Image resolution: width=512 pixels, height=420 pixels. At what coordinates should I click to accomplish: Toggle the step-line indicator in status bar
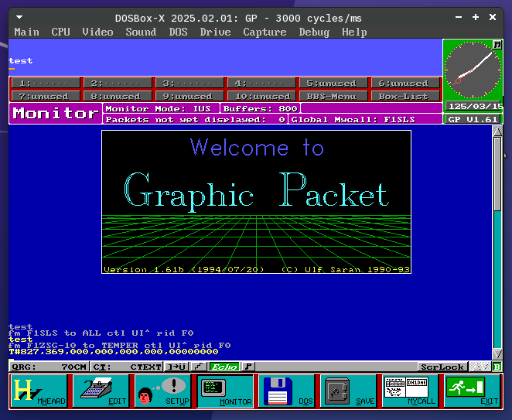[x=199, y=367]
